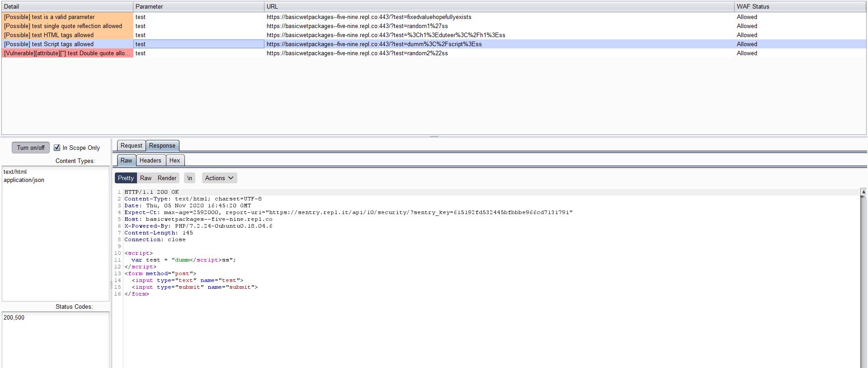
Task: Sort by the URL column header
Action: (x=499, y=6)
